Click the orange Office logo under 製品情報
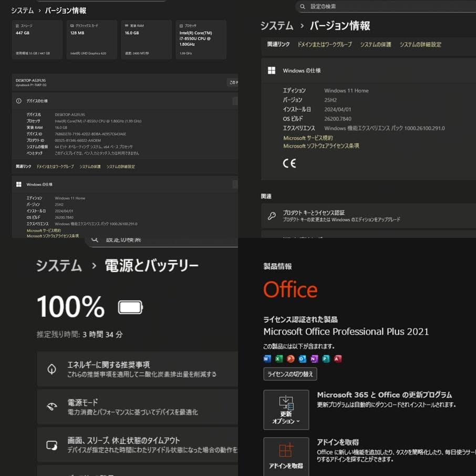Image resolution: width=476 pixels, height=476 pixels. point(290,289)
